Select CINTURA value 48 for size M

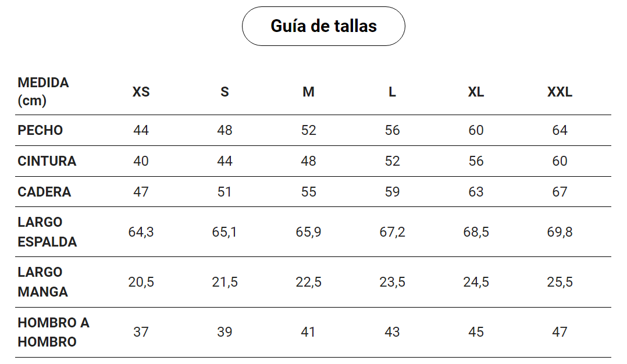(x=308, y=161)
